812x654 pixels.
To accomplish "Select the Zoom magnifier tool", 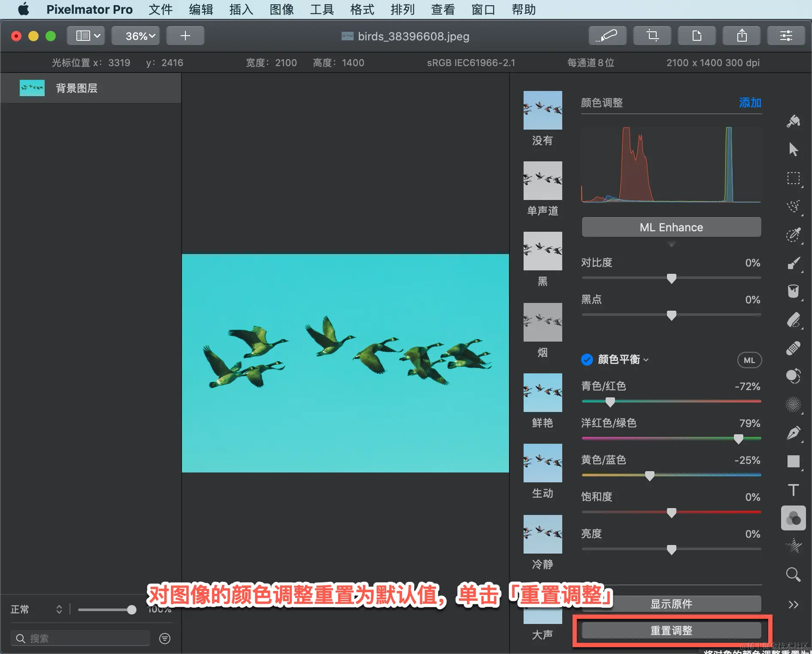I will 793,575.
